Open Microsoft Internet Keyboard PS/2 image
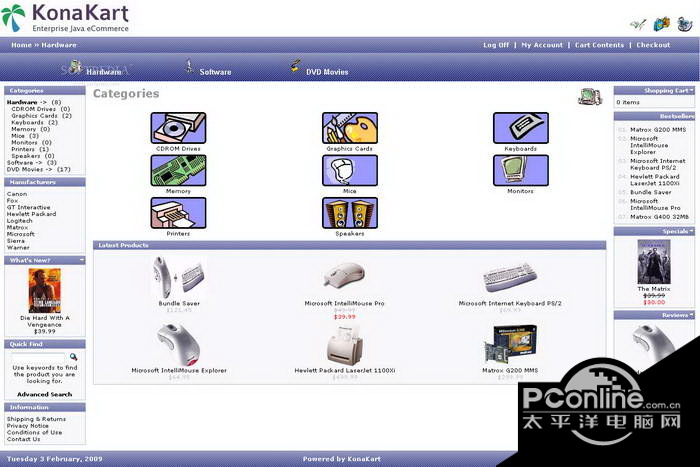This screenshot has height=467, width=700. point(510,278)
